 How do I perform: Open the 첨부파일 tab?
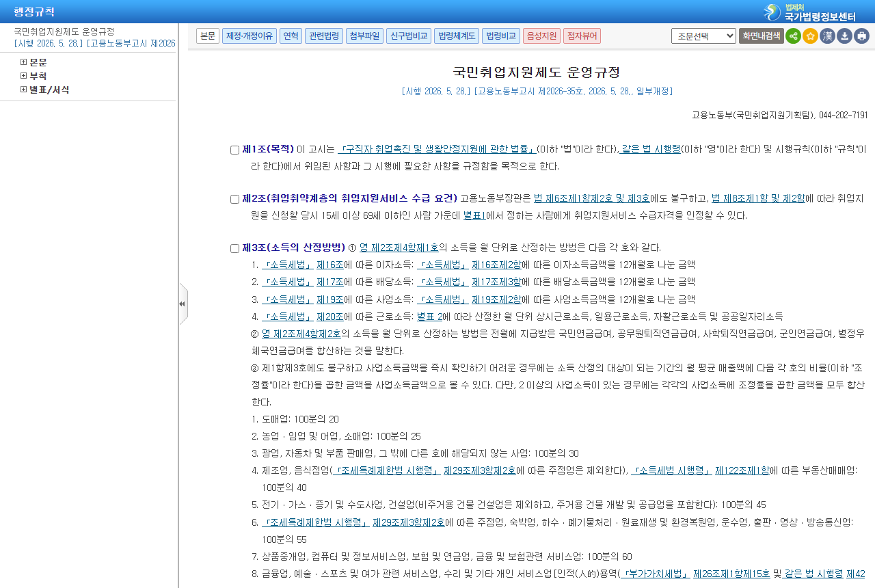point(364,36)
